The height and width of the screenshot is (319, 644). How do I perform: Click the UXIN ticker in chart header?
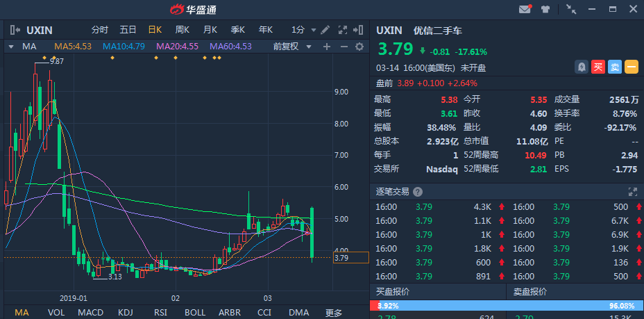tap(40, 30)
